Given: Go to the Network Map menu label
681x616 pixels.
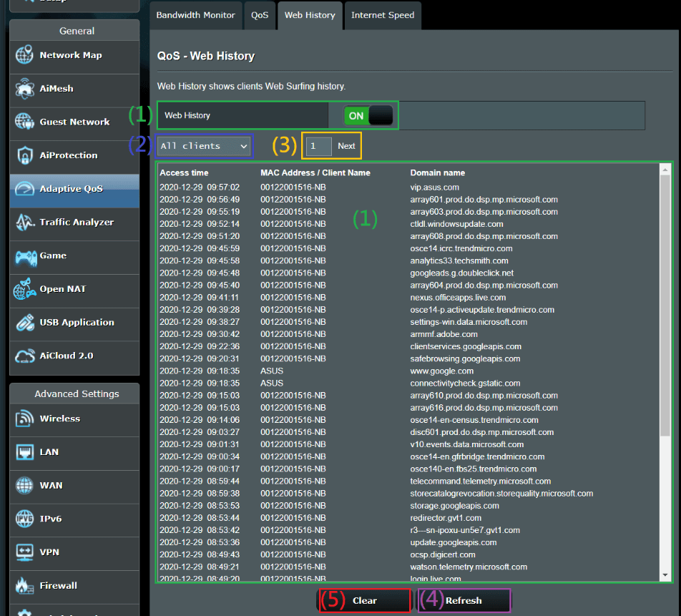Looking at the screenshot, I should click(x=71, y=55).
